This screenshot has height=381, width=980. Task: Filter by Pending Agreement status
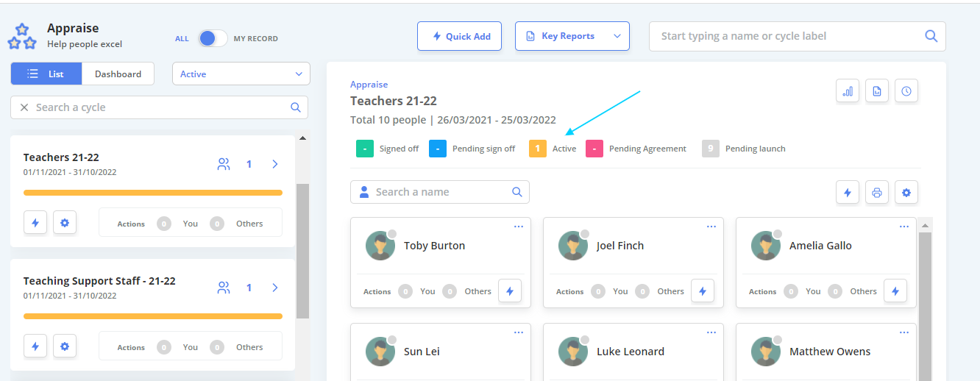tap(636, 149)
